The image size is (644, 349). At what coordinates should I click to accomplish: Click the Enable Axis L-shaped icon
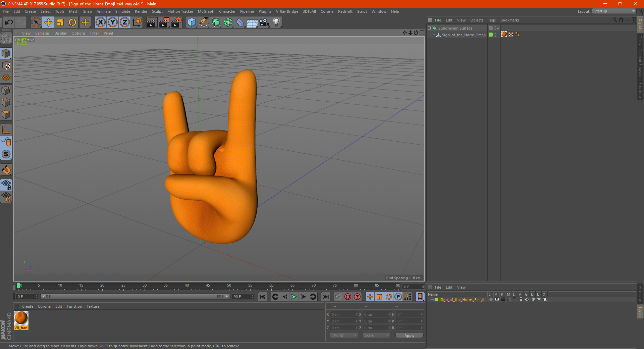6,130
